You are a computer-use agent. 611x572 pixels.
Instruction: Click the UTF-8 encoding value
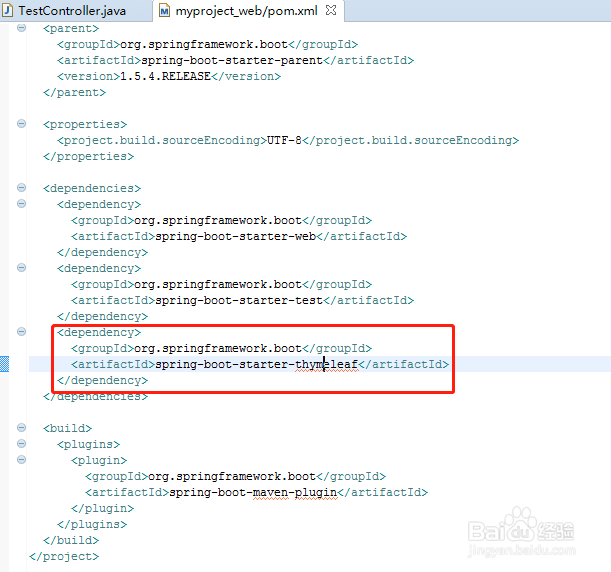[284, 140]
